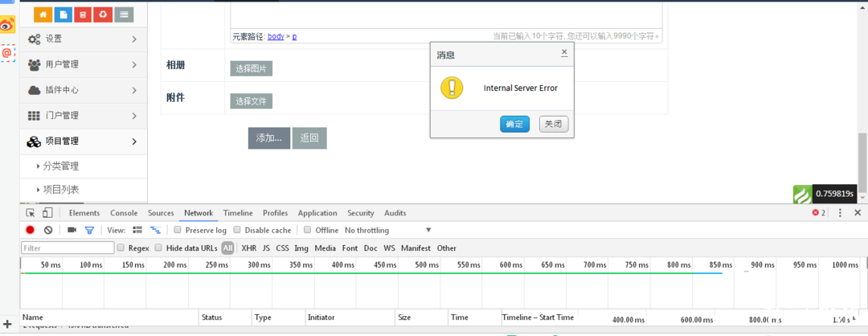The width and height of the screenshot is (868, 336).
Task: Click the capture screenshots camera icon
Action: (72, 231)
